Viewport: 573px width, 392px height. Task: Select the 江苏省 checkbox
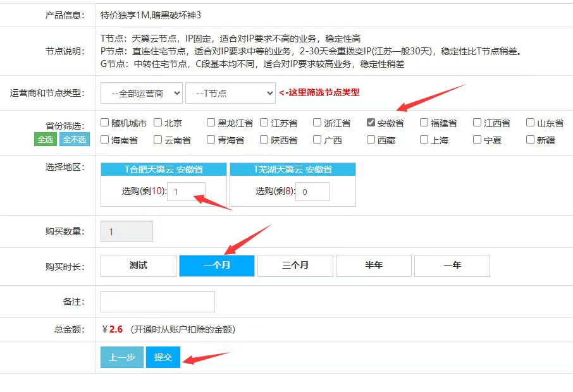pos(264,123)
